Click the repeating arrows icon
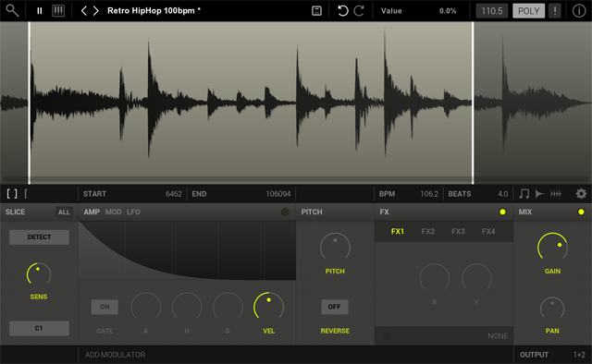Viewport: 592px width, 364px height. (556, 194)
